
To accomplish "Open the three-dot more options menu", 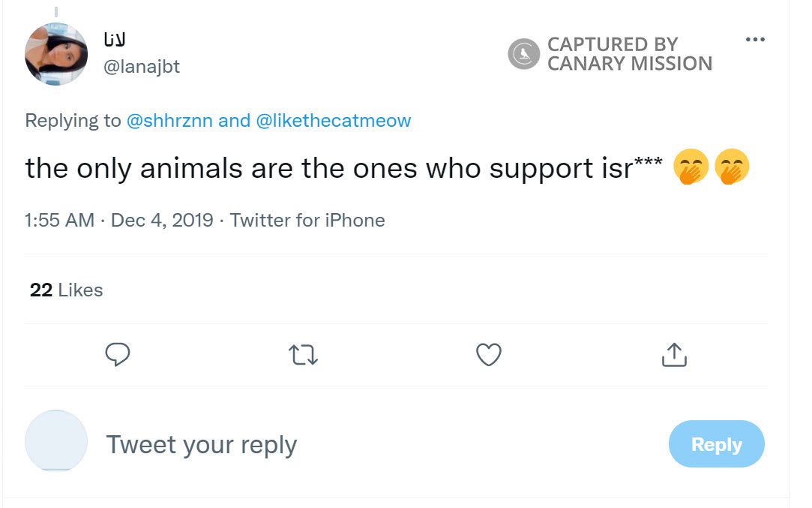I will pyautogui.click(x=755, y=40).
